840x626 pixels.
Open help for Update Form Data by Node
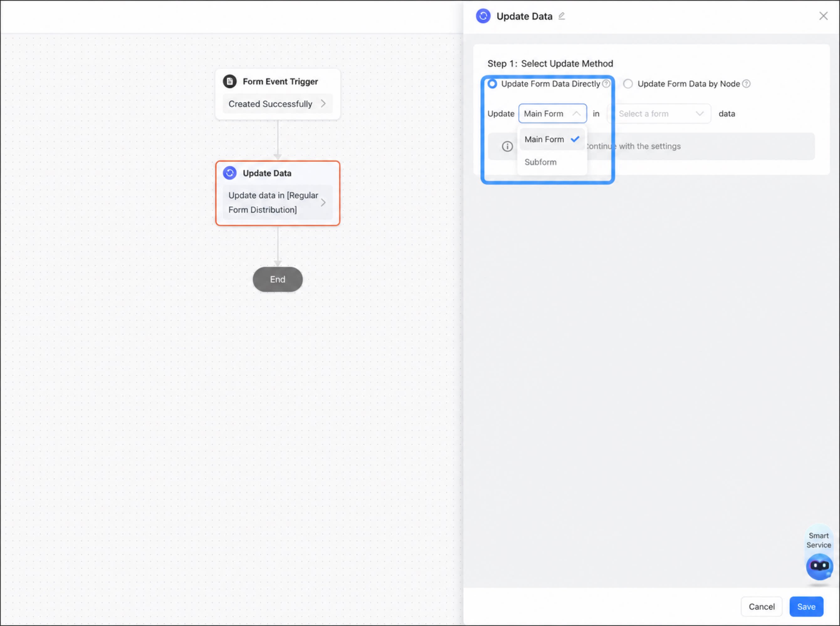point(746,84)
